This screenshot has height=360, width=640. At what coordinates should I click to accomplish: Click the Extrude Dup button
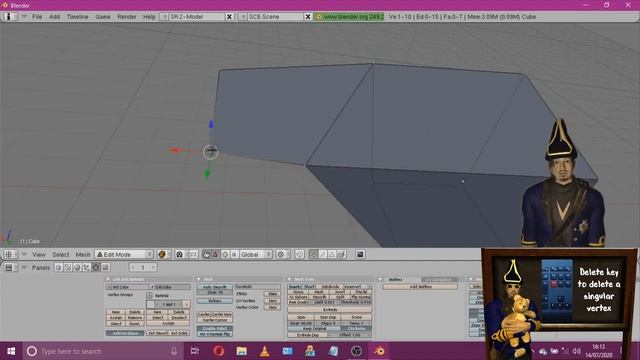(x=308, y=335)
